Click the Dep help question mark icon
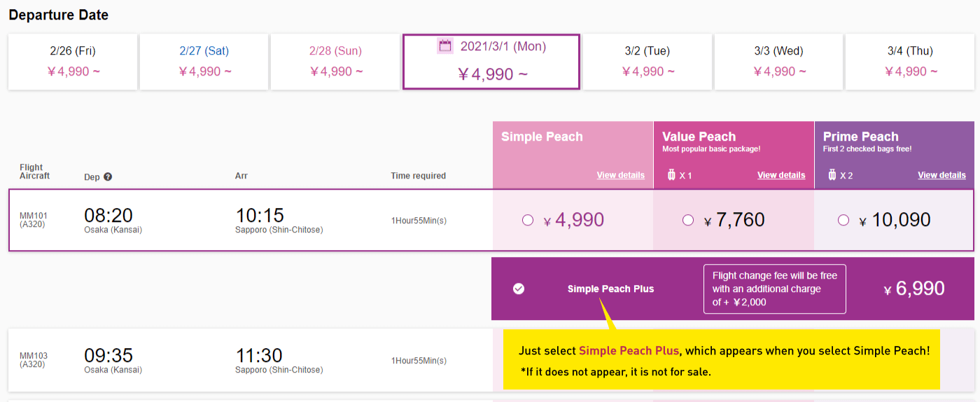The height and width of the screenshot is (402, 980). coord(108,176)
